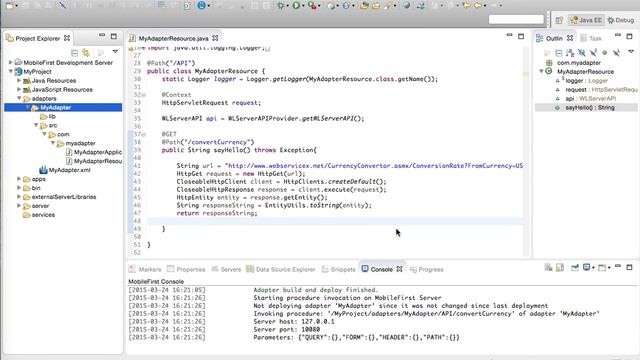Toggle Hide Fields in Outline toolbar
640x360 pixels.
click(x=582, y=53)
